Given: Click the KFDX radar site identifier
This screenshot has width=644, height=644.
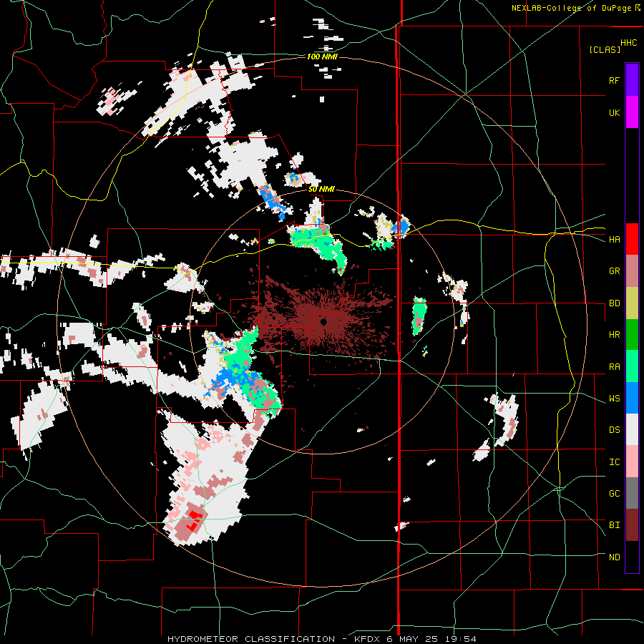Looking at the screenshot, I should 367,639.
